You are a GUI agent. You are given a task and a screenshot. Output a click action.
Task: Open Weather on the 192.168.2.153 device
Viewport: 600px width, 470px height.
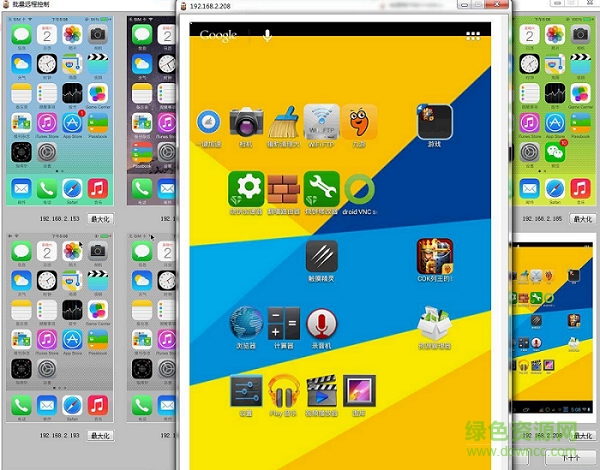pyautogui.click(x=21, y=64)
